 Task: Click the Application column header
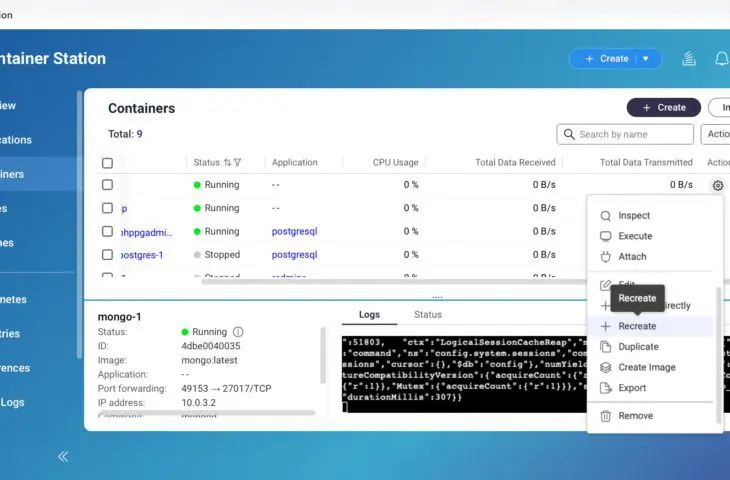click(x=294, y=162)
